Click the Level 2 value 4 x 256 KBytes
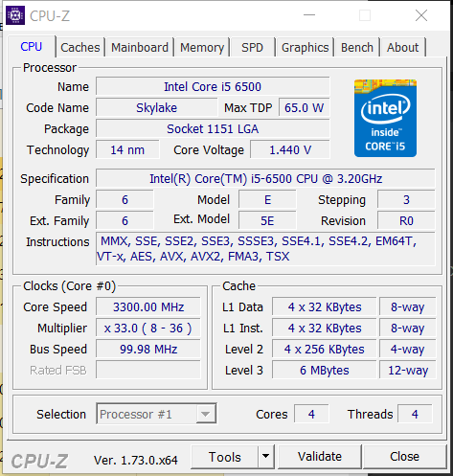Viewport: 453px width, 476px height. (325, 349)
